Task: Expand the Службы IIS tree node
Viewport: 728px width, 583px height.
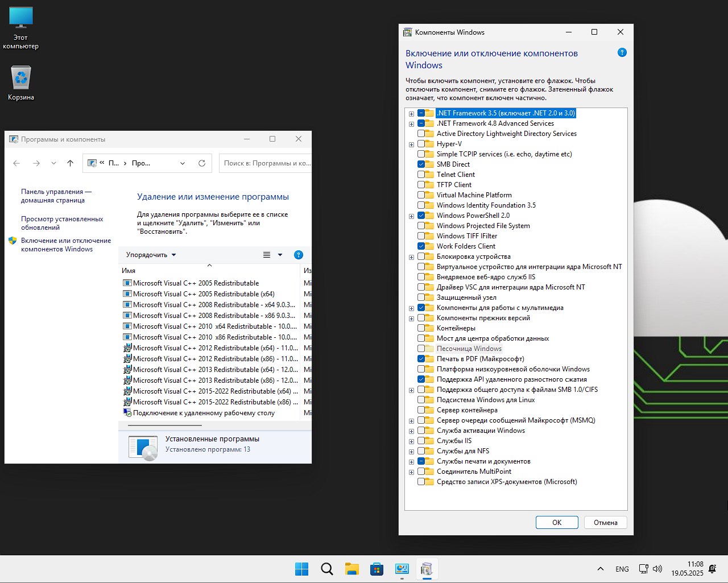Action: click(x=411, y=441)
